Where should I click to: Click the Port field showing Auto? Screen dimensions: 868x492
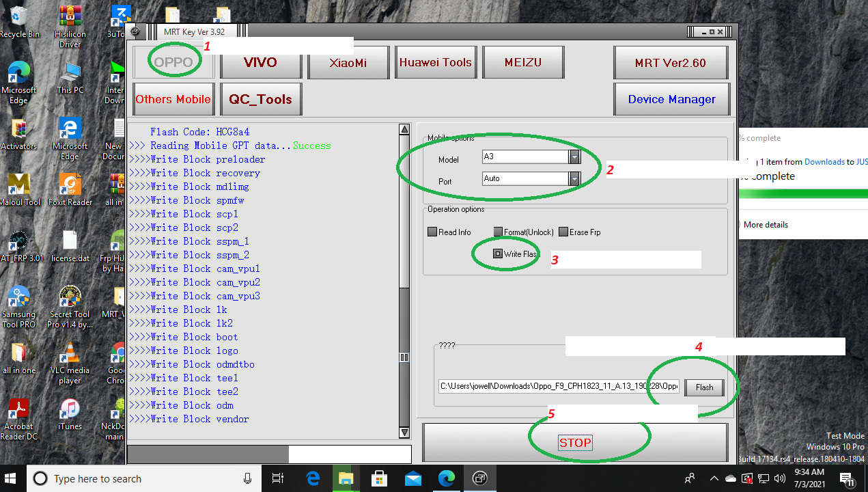(526, 178)
